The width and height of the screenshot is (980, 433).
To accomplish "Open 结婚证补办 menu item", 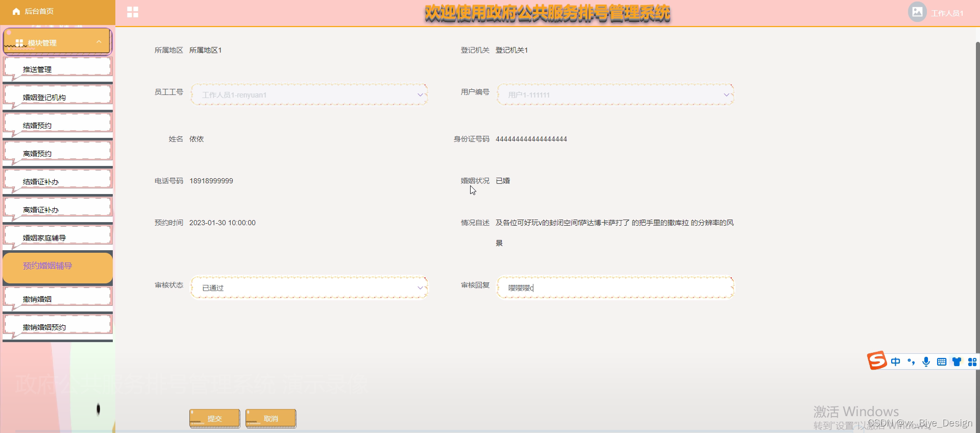I will tap(58, 181).
